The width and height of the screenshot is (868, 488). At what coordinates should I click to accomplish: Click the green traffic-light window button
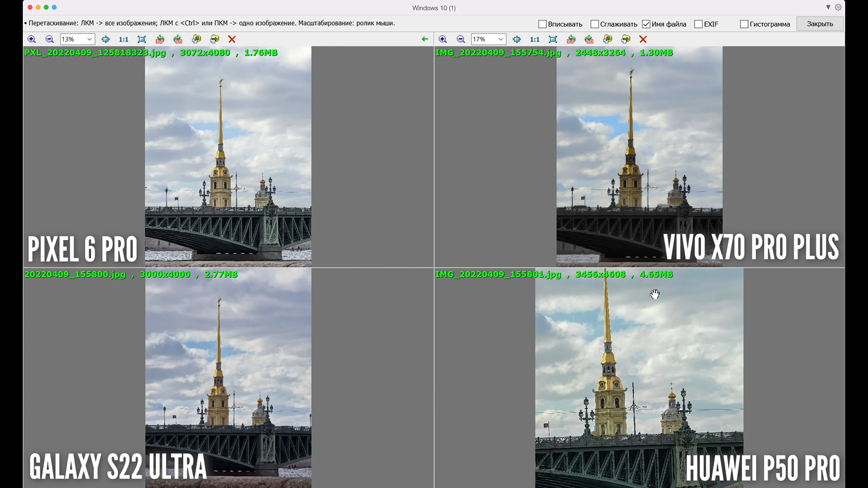[46, 8]
